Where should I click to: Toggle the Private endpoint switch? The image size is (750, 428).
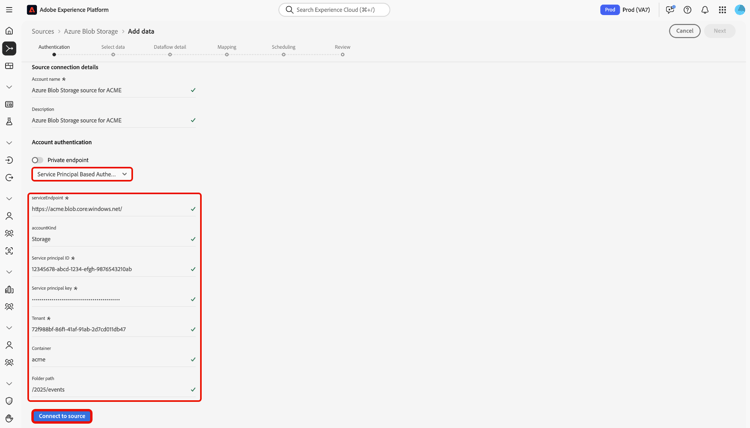click(x=37, y=160)
